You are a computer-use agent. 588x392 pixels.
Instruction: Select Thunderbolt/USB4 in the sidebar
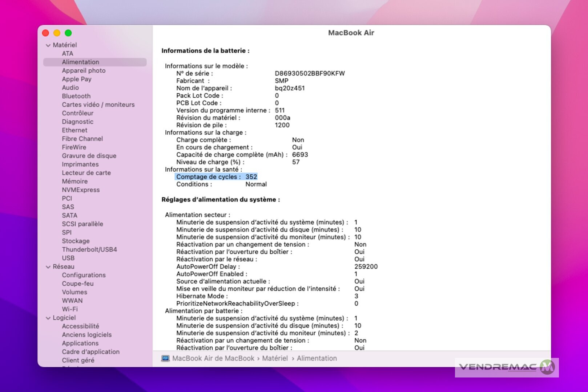point(89,250)
